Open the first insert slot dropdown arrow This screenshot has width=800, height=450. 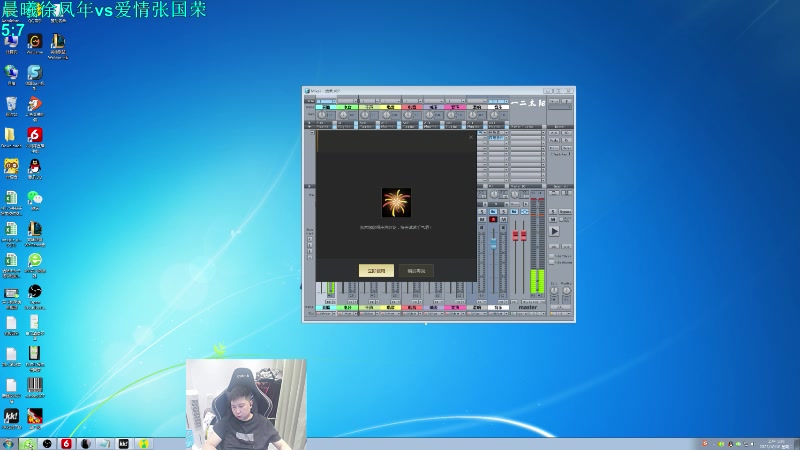506,133
